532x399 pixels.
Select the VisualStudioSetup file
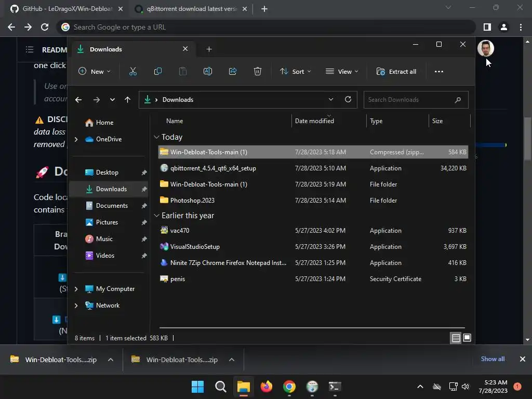tap(313, 247)
